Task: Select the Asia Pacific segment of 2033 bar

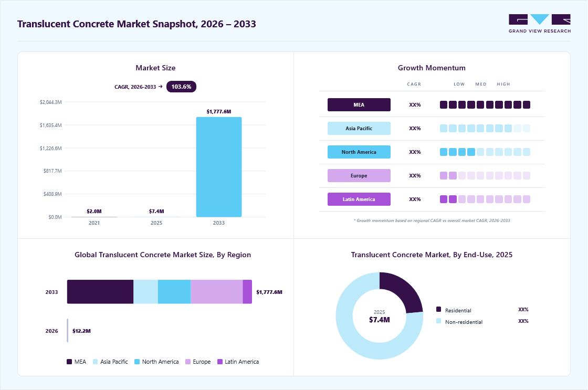Action: click(x=146, y=292)
